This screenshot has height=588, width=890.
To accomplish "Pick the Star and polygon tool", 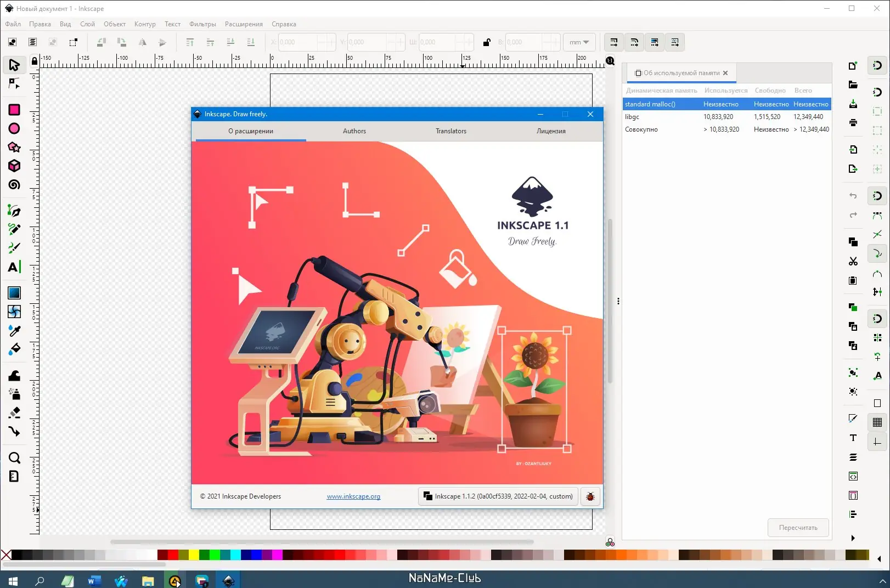I will pyautogui.click(x=14, y=147).
